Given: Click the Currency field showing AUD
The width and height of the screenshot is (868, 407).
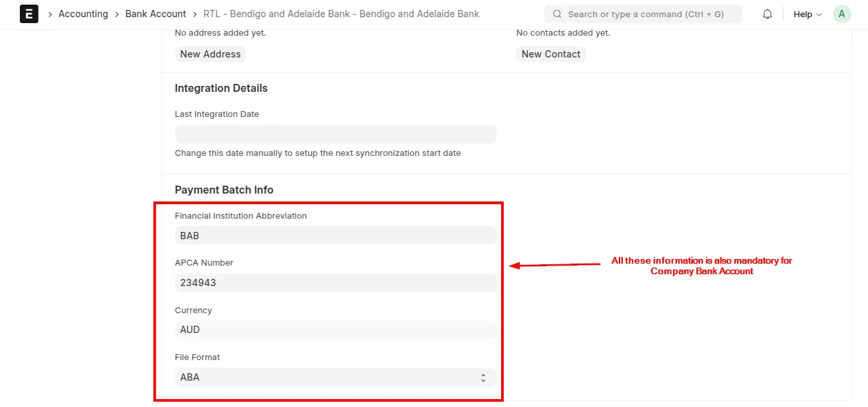Looking at the screenshot, I should pos(335,330).
